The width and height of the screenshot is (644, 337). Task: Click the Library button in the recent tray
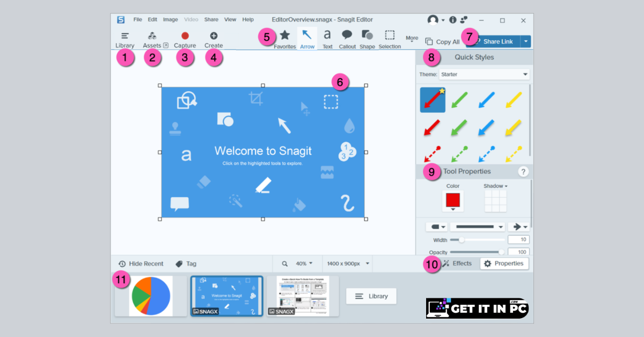tap(371, 296)
